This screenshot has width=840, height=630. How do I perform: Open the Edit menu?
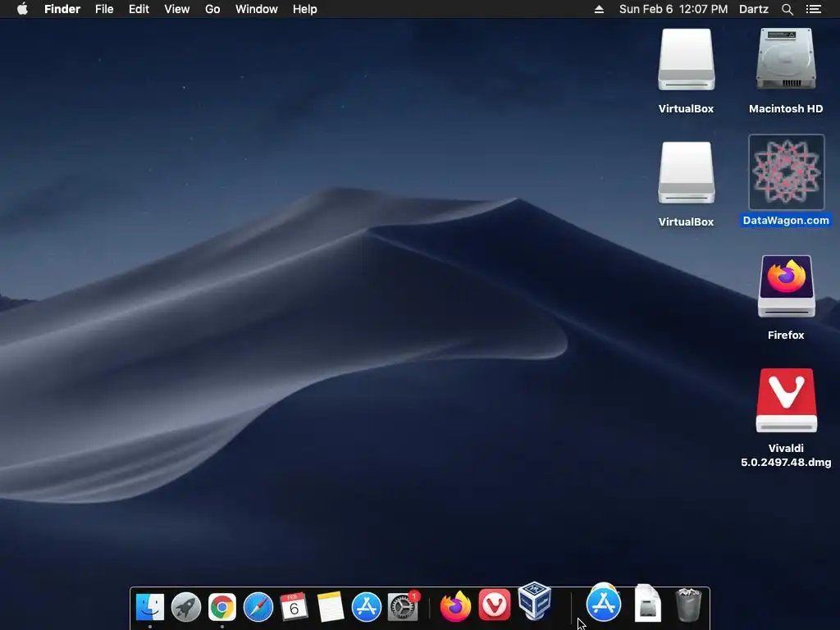(x=139, y=9)
